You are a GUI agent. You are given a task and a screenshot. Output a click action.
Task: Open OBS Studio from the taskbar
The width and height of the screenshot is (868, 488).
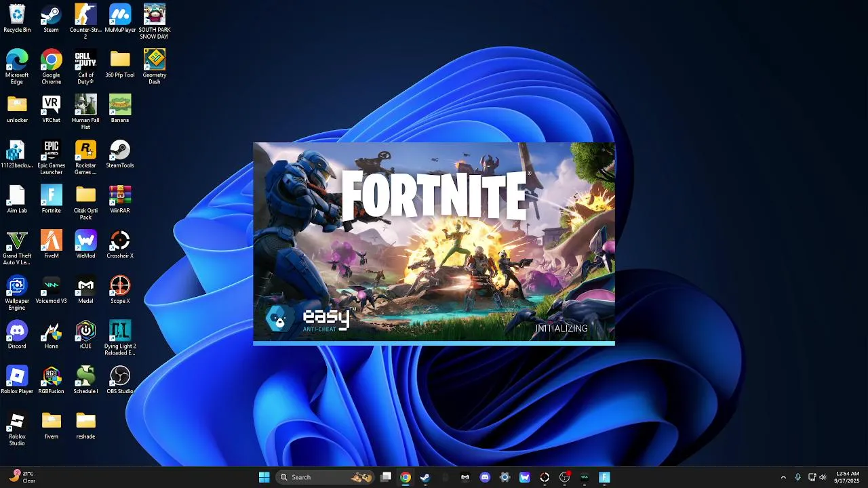(x=564, y=477)
